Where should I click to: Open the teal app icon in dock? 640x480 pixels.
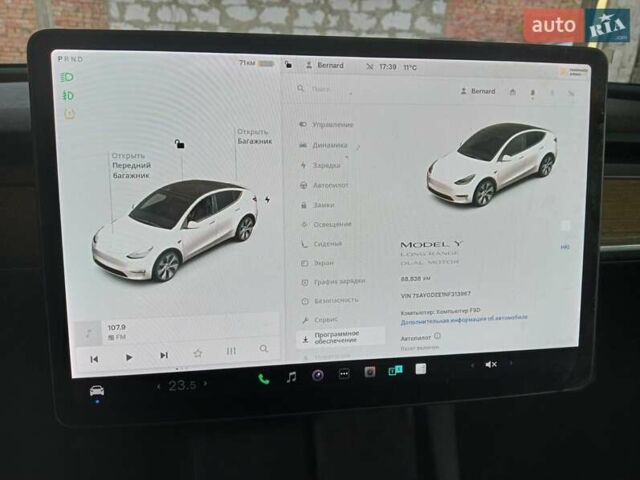(395, 370)
